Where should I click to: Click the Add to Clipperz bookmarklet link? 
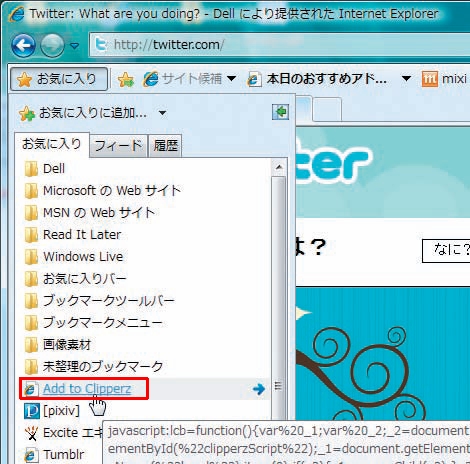pyautogui.click(x=87, y=389)
